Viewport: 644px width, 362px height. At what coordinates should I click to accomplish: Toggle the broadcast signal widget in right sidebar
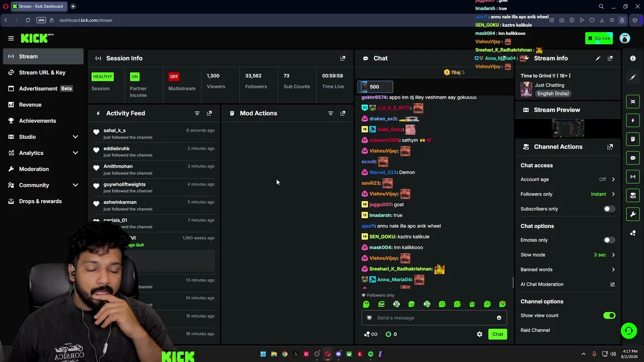(633, 176)
